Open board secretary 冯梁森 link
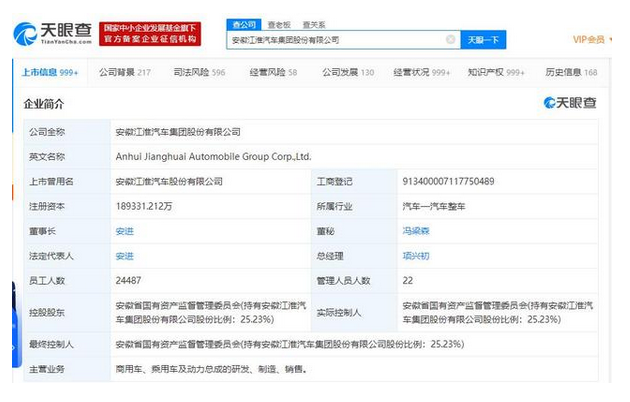Image resolution: width=630 pixels, height=402 pixels. (416, 231)
